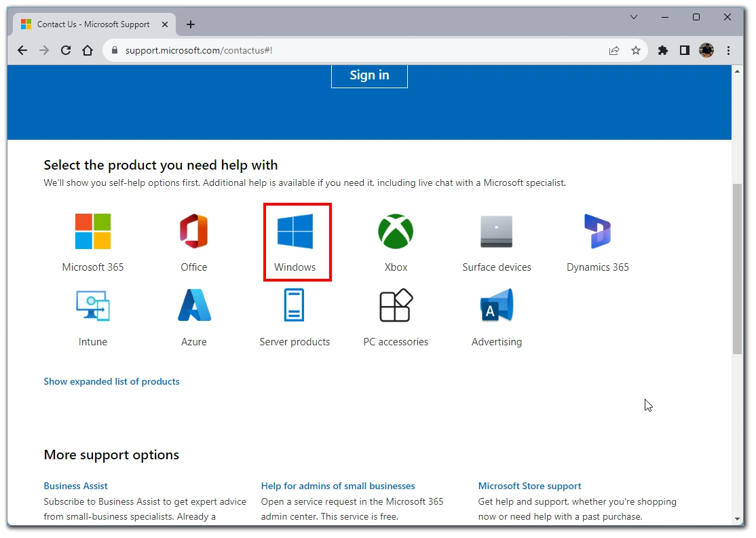The width and height of the screenshot is (756, 538).
Task: Choose the Office product icon
Action: tap(194, 231)
